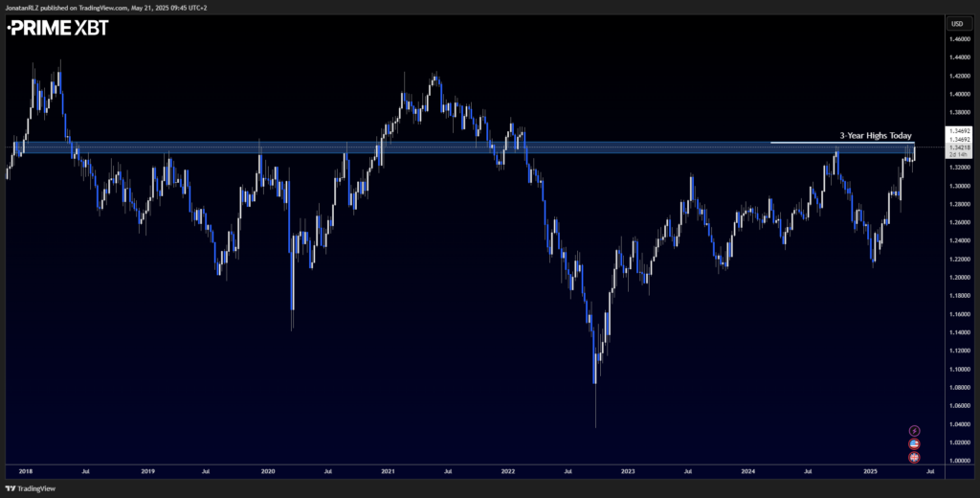Image resolution: width=980 pixels, height=498 pixels.
Task: Click the 2018 label on time axis
Action: [27, 470]
